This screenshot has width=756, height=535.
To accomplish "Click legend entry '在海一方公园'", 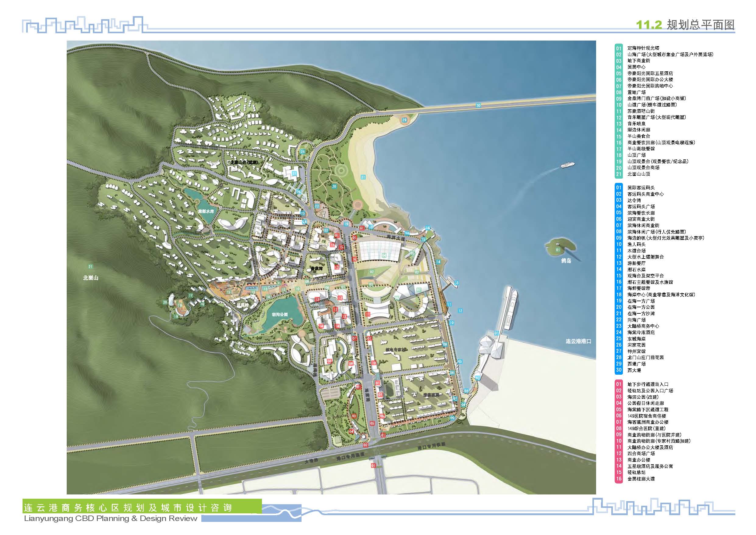I will (x=641, y=307).
